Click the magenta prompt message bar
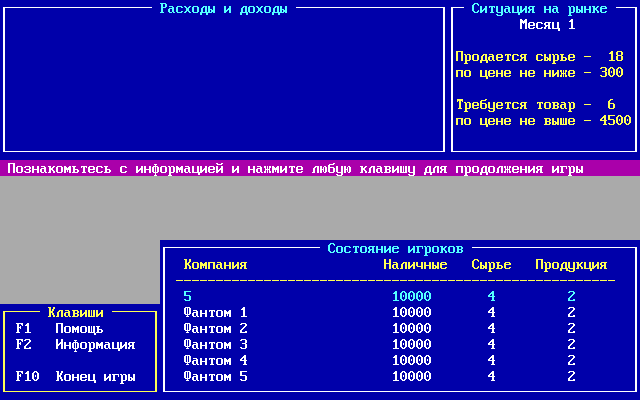 coord(320,168)
